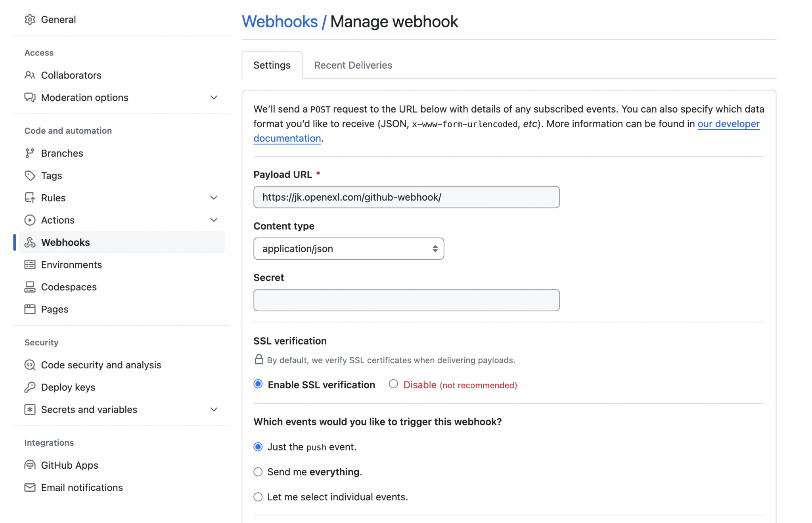Open the Content type dropdown
812x523 pixels.
point(348,249)
